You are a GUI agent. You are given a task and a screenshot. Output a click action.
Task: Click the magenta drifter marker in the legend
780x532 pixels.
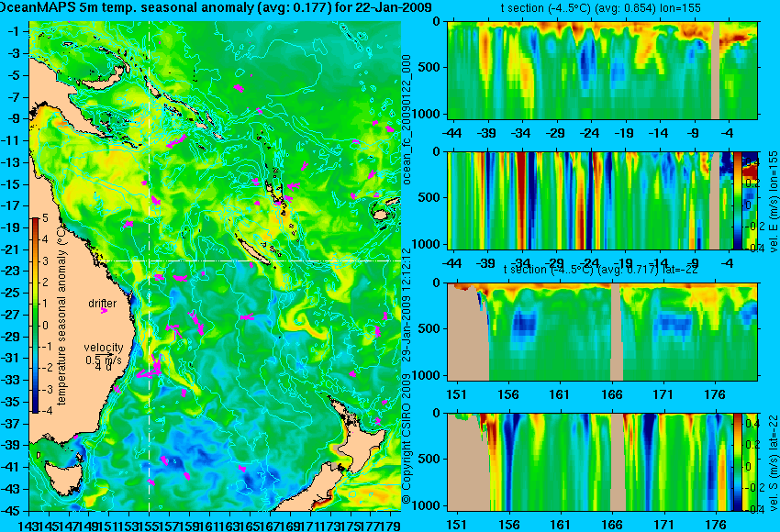[104, 310]
